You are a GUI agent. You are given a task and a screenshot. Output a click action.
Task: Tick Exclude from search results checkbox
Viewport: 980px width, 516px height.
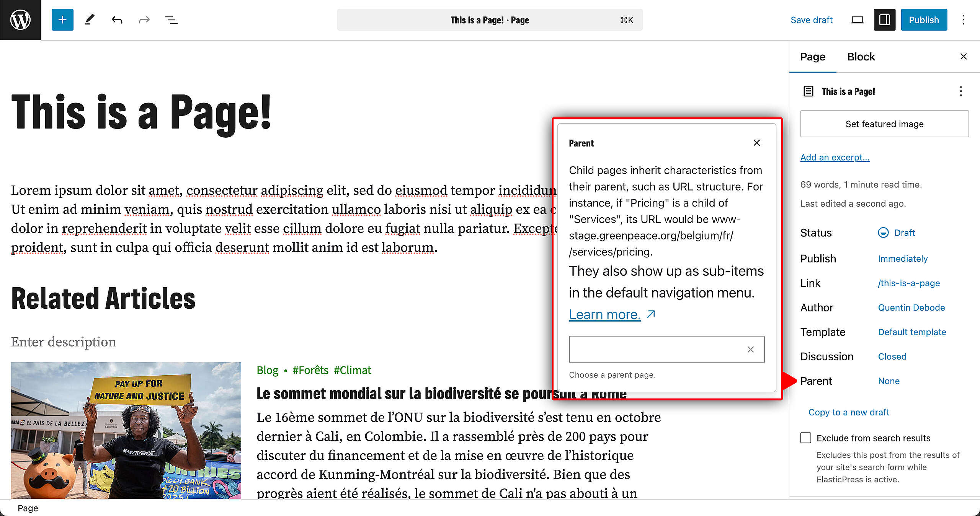(x=806, y=438)
